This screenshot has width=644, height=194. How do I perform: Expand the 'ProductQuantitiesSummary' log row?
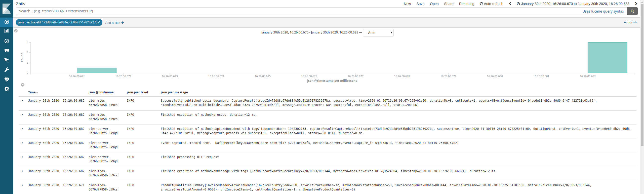22,185
